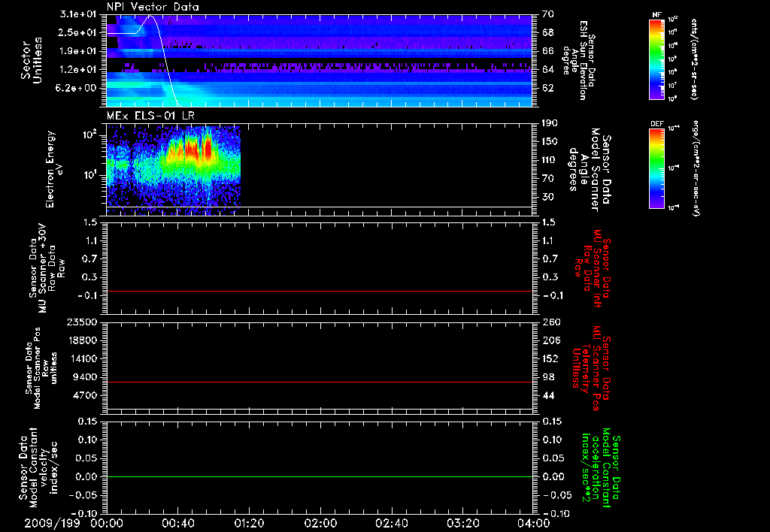
Task: Click the red MU Scanner +30V trace line
Action: tap(319, 291)
